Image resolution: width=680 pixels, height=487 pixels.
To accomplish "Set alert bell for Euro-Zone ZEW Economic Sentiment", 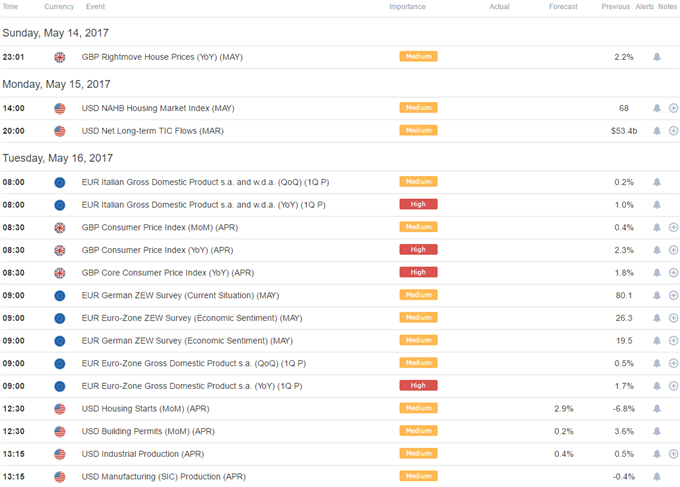I will 657,318.
